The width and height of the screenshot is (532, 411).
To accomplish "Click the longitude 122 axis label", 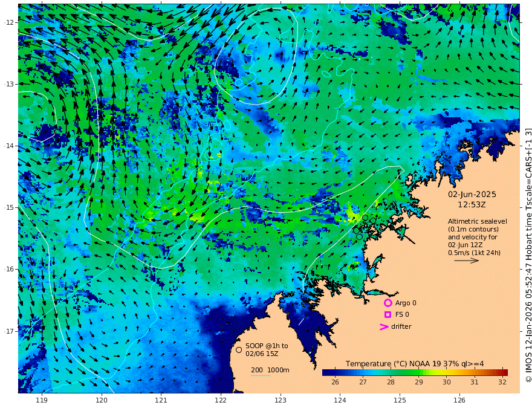I will [221, 400].
